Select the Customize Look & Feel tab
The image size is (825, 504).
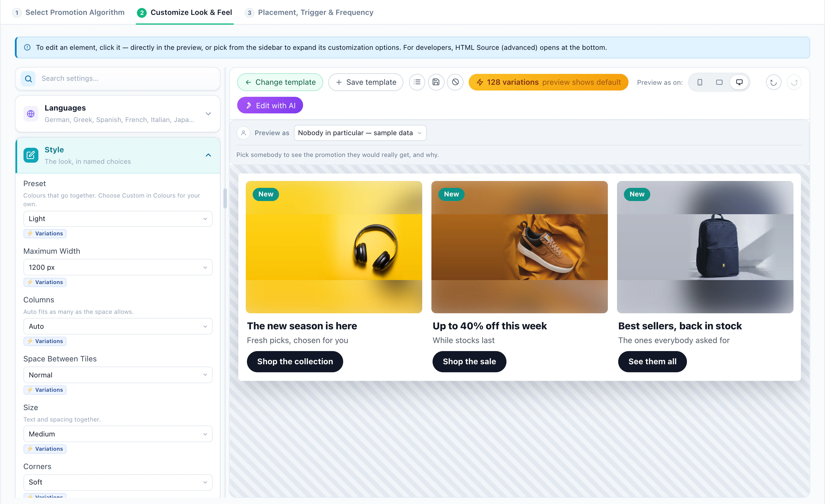point(184,12)
